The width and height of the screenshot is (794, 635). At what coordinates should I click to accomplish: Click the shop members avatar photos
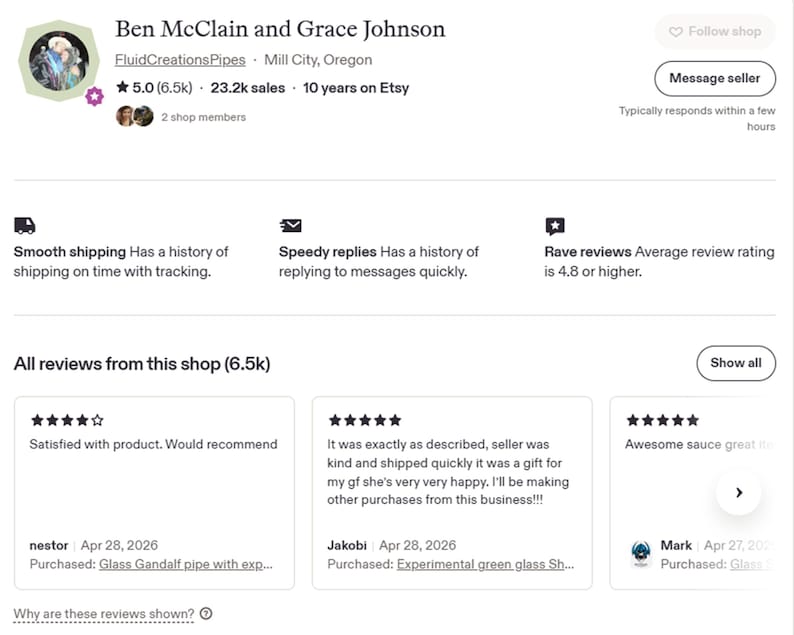135,116
